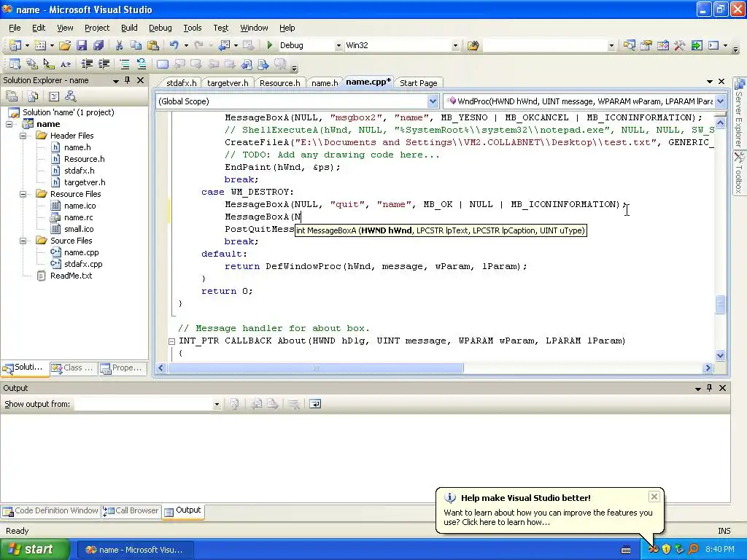This screenshot has width=747, height=560.
Task: Open the Object Browser toolbar icon
Action: point(662,45)
